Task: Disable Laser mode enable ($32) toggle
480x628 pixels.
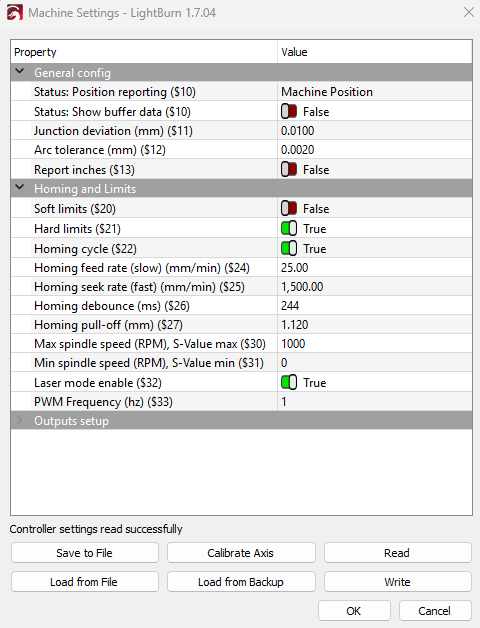Action: 289,382
